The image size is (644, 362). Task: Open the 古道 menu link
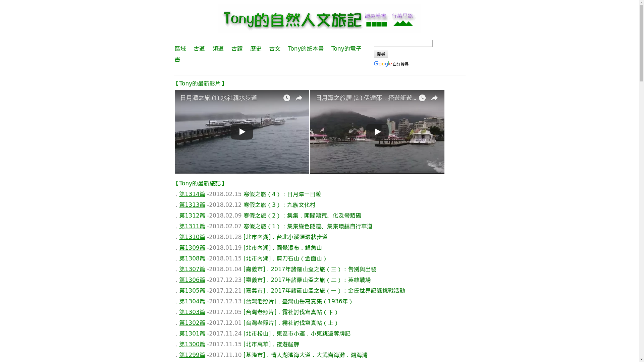[x=199, y=49]
